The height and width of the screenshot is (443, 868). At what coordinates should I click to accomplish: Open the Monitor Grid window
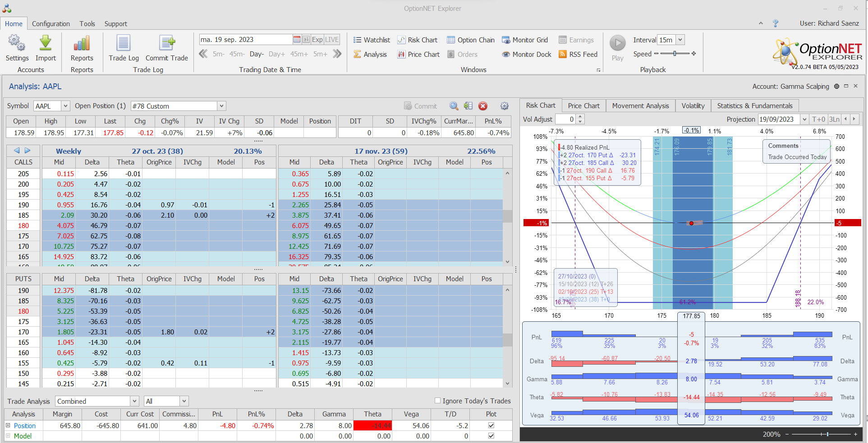(525, 40)
